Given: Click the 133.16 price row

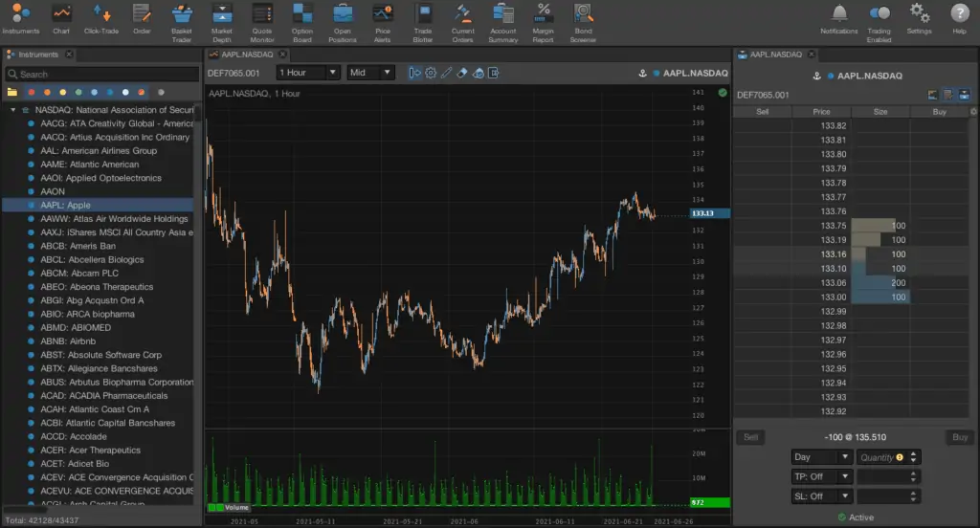Looking at the screenshot, I should [851, 254].
